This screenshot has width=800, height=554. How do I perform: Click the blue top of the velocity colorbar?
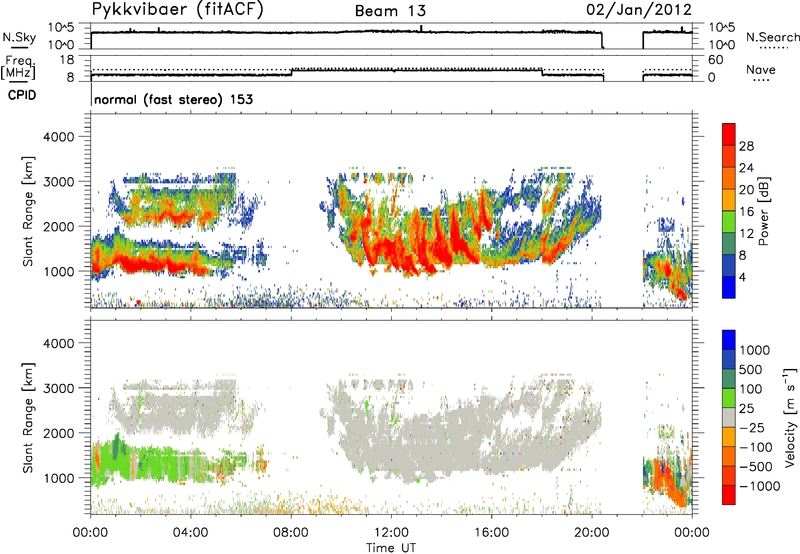pyautogui.click(x=729, y=340)
